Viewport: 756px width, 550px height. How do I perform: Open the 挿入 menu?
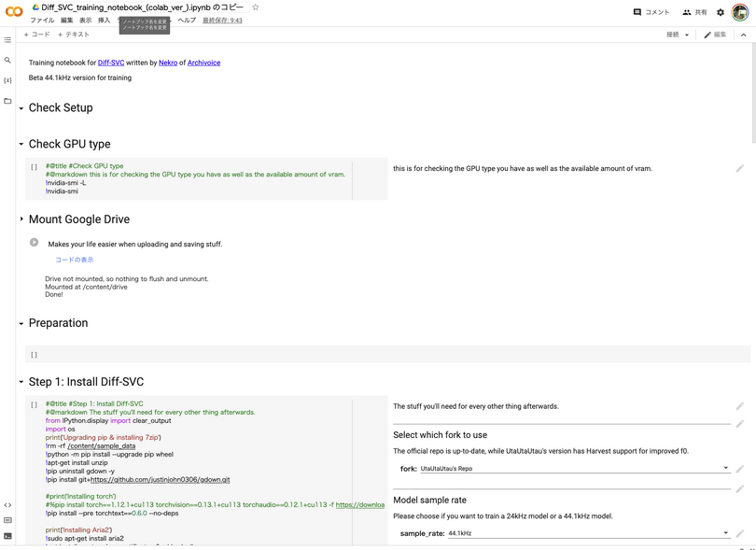(x=105, y=21)
